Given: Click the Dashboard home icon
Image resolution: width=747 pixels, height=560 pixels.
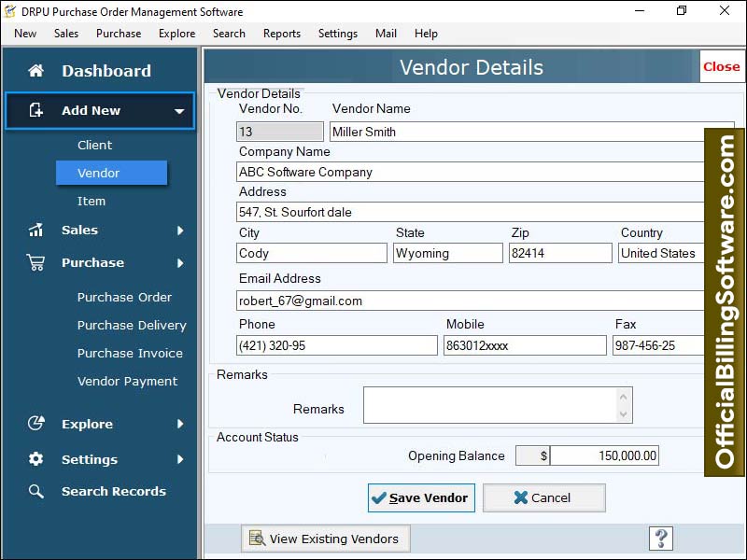Looking at the screenshot, I should [x=36, y=71].
